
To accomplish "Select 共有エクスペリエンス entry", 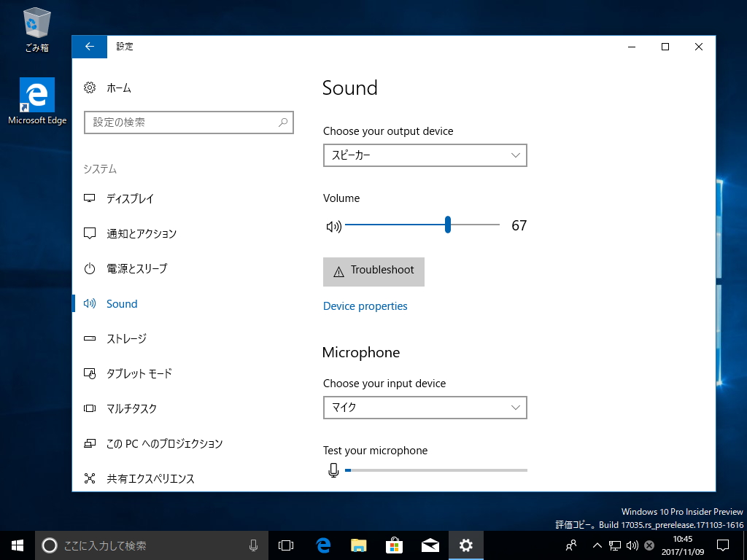I will (x=150, y=478).
